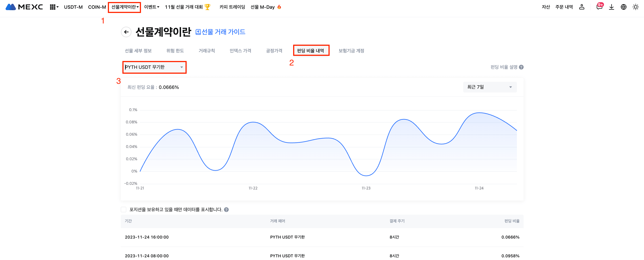Screen dimensions: 644x260
Task: Click the download app icon
Action: (611, 7)
